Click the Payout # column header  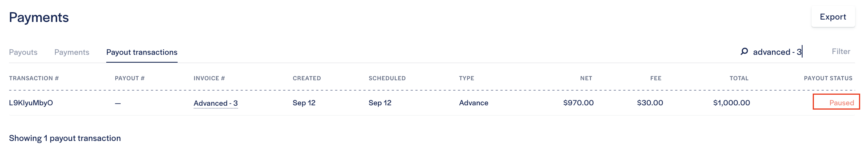tap(129, 78)
